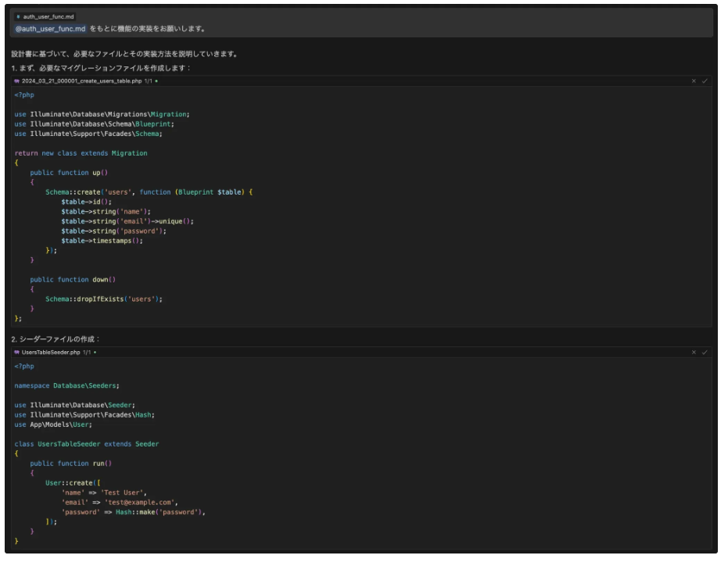Accept changes for create_users_table.php code block

pos(705,81)
